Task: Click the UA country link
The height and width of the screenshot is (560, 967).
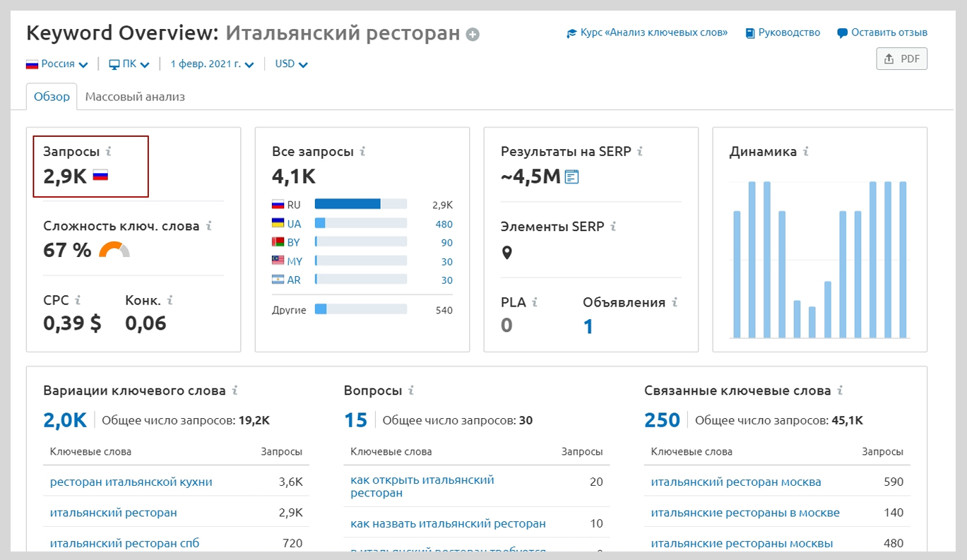Action: click(294, 224)
